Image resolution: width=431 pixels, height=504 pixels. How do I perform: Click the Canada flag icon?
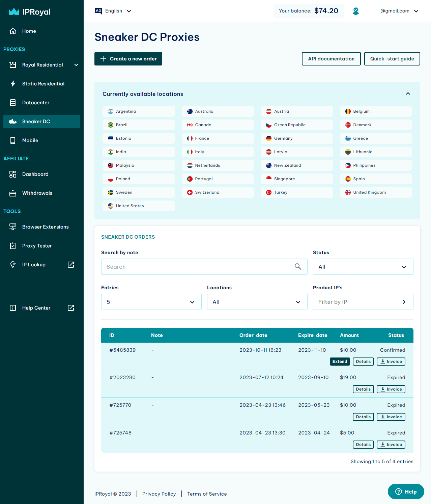(190, 125)
